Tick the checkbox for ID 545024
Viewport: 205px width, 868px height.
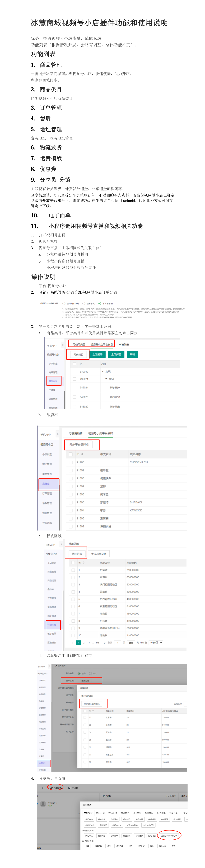74,388
